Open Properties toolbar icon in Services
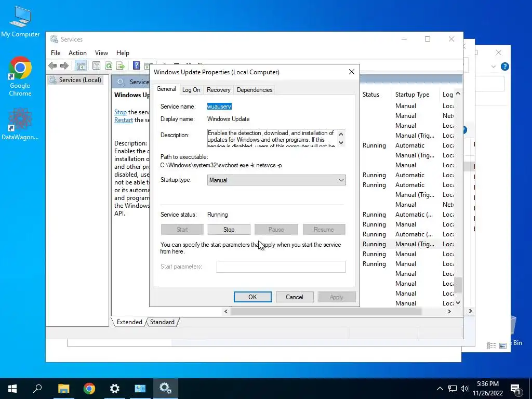Image resolution: width=532 pixels, height=399 pixels. pyautogui.click(x=96, y=65)
